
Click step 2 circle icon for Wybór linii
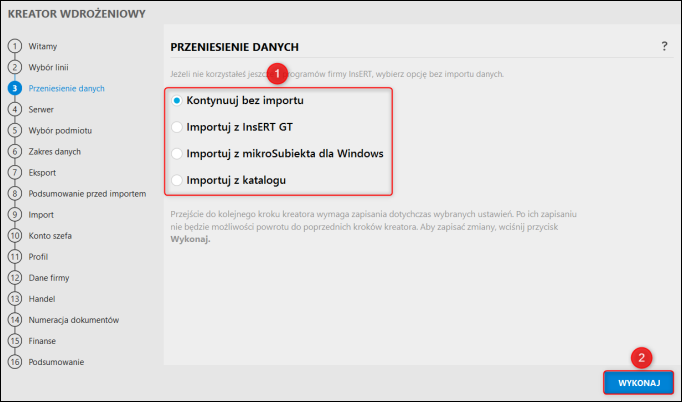pyautogui.click(x=15, y=67)
